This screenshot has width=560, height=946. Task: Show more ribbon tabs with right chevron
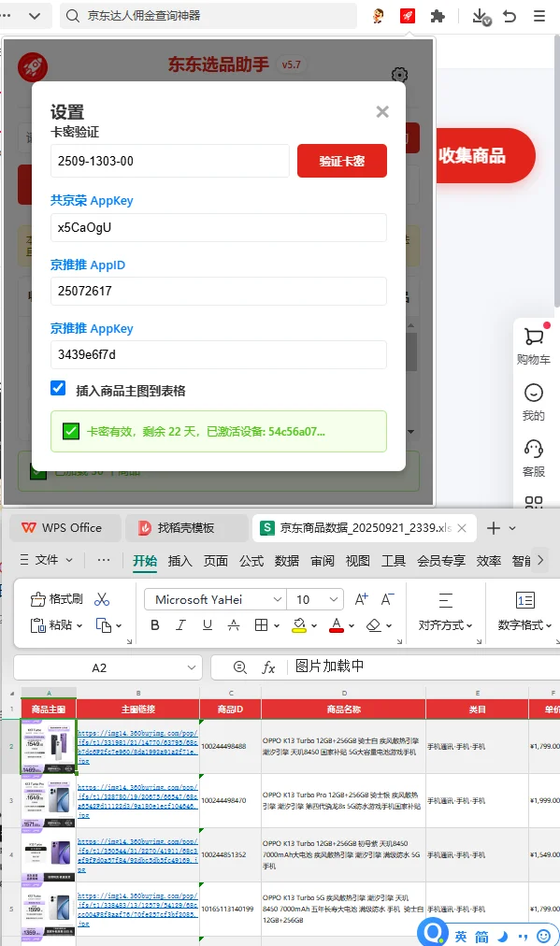pyautogui.click(x=540, y=560)
